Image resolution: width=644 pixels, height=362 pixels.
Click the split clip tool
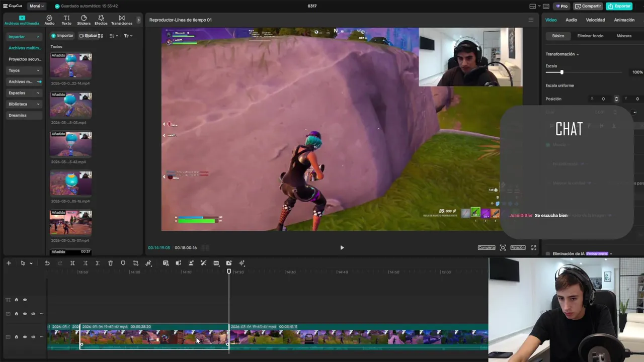pos(72,263)
